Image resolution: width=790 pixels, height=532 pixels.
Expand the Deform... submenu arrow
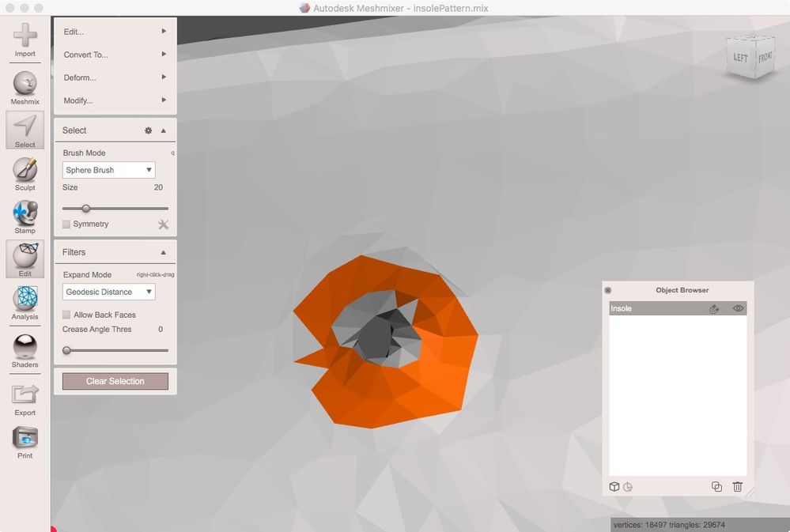[164, 77]
